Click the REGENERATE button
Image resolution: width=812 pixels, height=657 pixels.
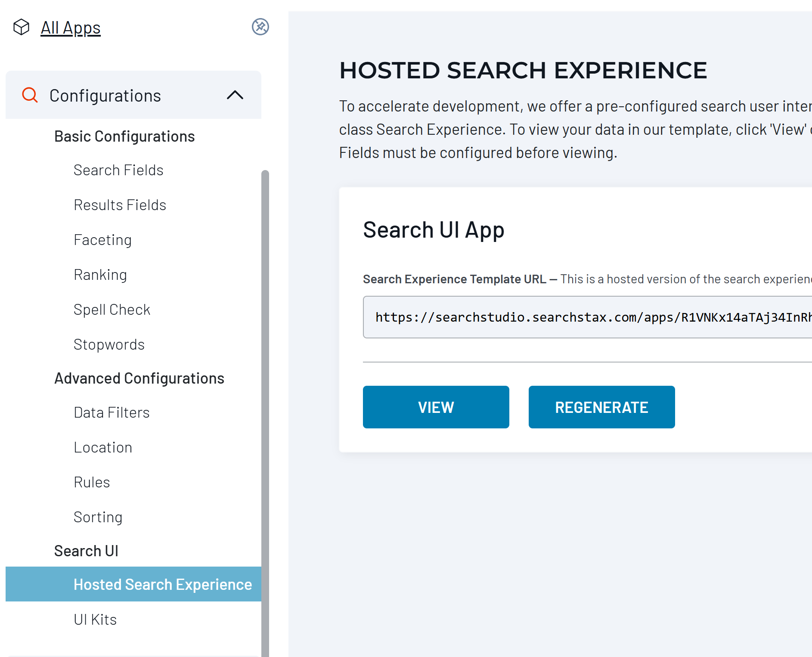tap(601, 407)
